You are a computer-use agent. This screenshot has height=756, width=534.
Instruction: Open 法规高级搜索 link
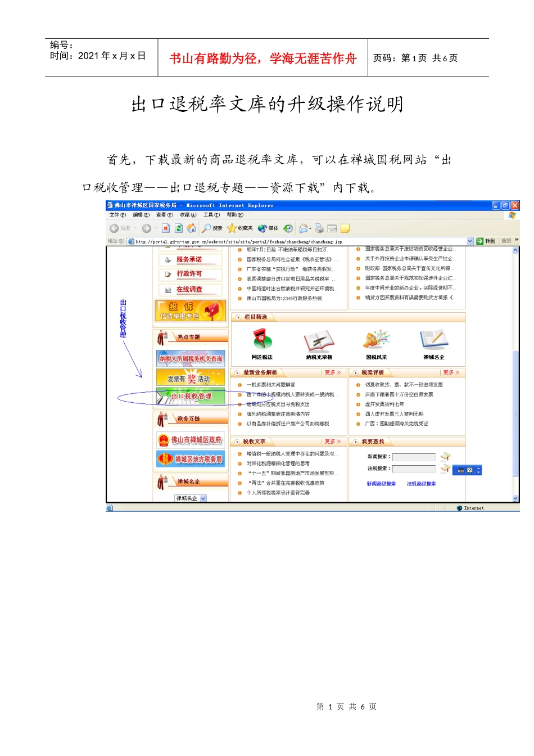tap(422, 484)
